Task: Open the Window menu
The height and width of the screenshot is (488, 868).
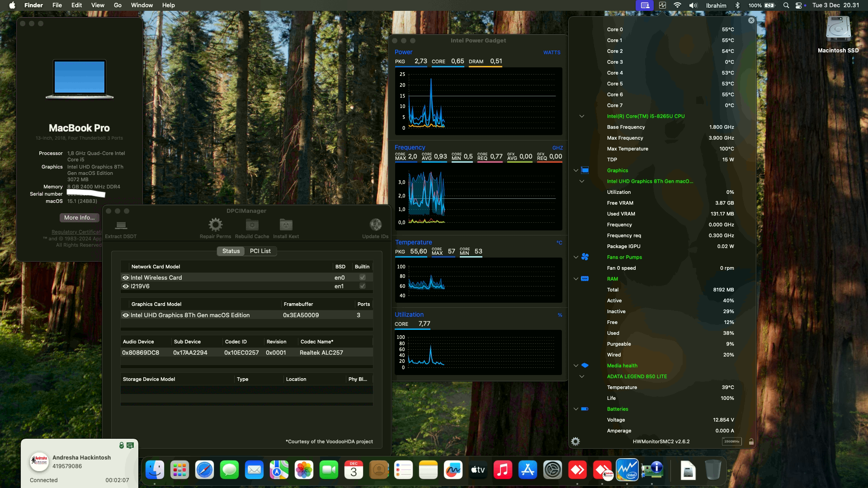Action: point(142,5)
